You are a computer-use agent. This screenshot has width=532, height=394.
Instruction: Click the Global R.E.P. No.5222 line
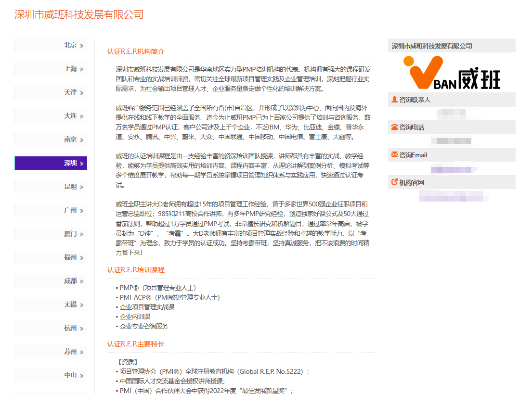coord(213,371)
